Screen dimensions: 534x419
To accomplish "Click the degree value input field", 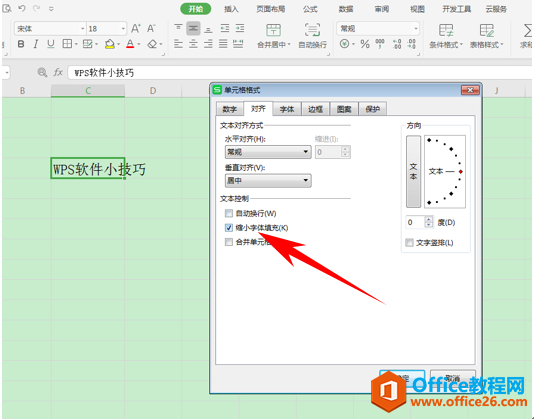I will point(415,222).
